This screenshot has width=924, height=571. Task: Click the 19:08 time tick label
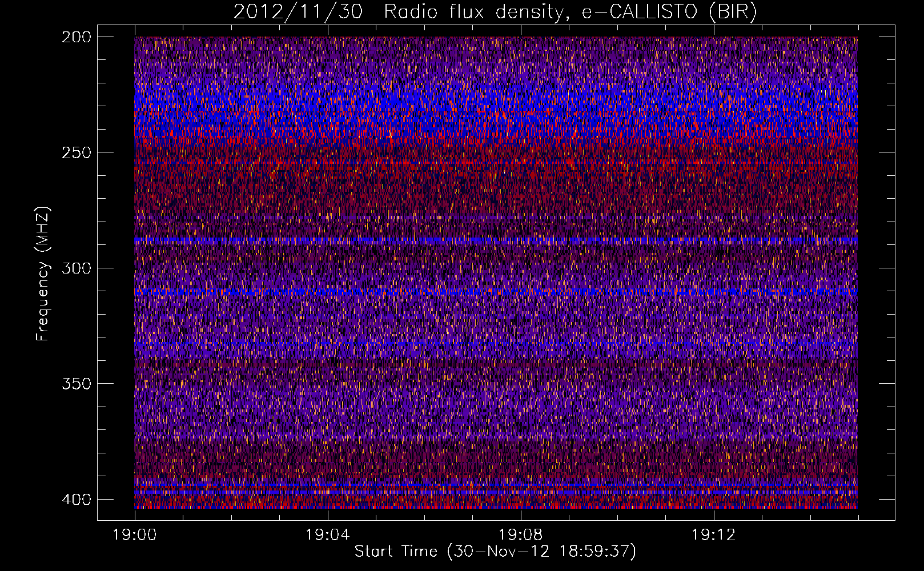tap(520, 535)
